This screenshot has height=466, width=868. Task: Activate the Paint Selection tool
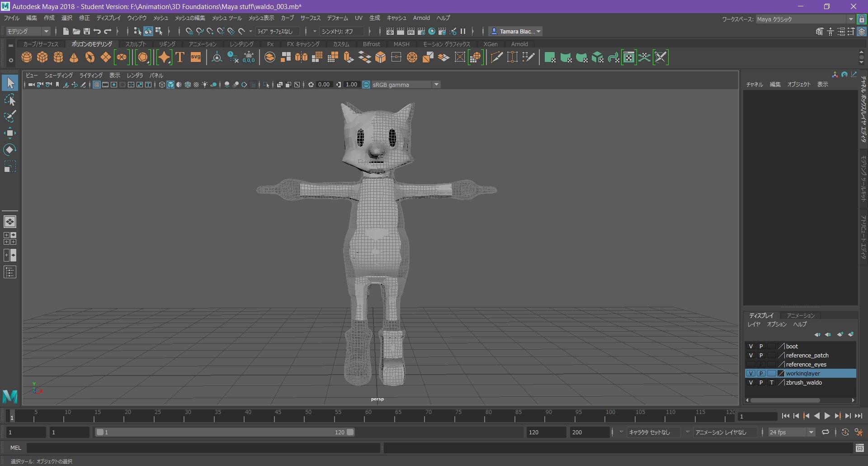(x=10, y=116)
